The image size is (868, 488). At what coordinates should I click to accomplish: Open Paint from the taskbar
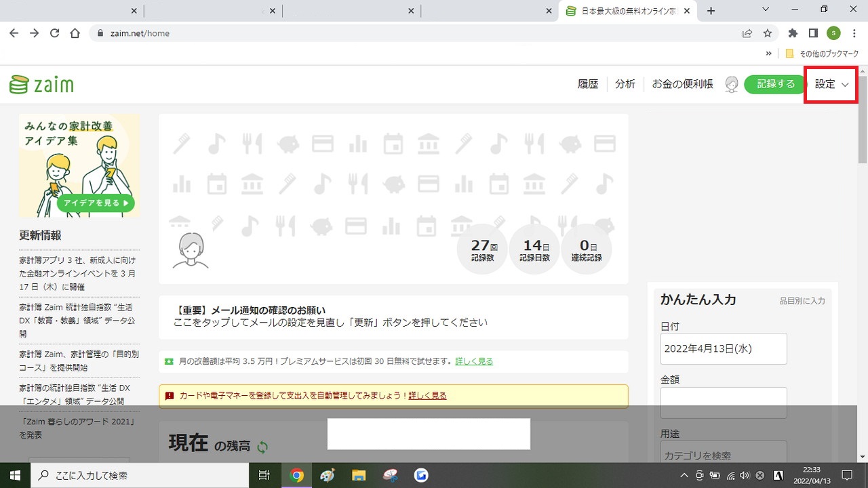[328, 475]
